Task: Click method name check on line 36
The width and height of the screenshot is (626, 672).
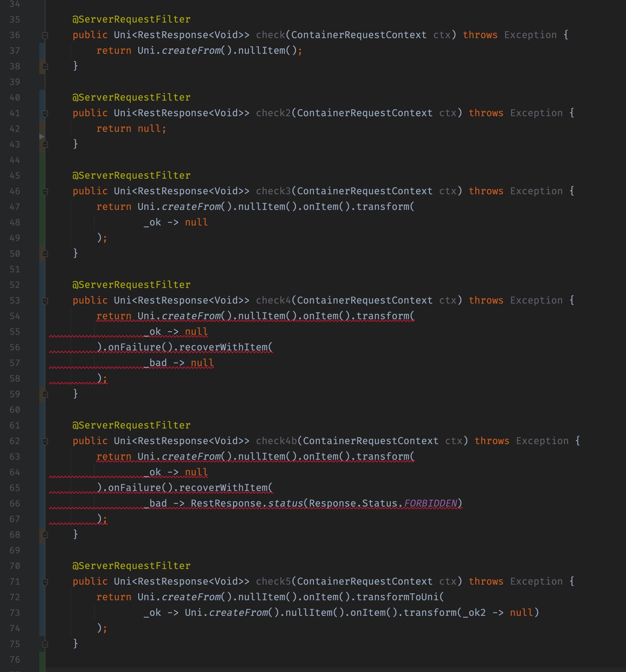Action: [x=270, y=35]
